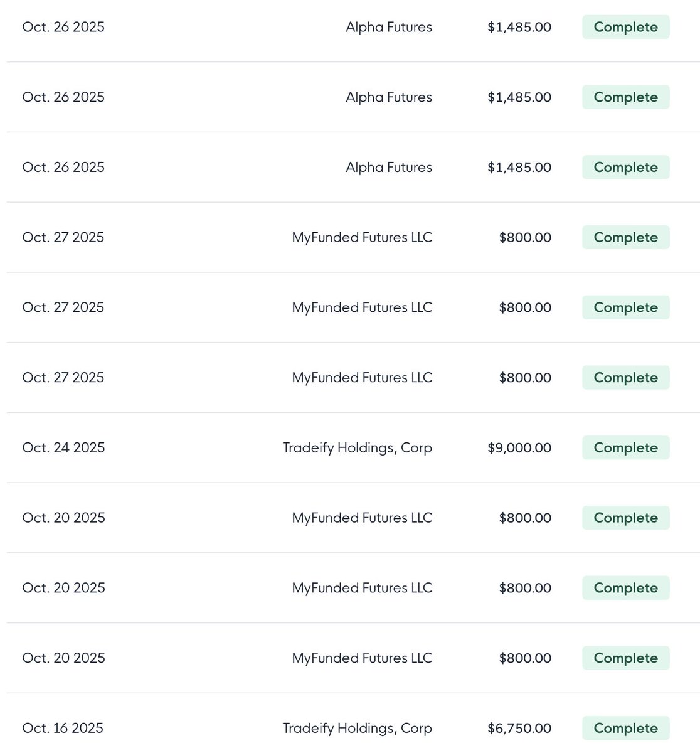Click the first Oct. 26 2025 date
Viewport: 700px width, 753px height.
click(63, 27)
